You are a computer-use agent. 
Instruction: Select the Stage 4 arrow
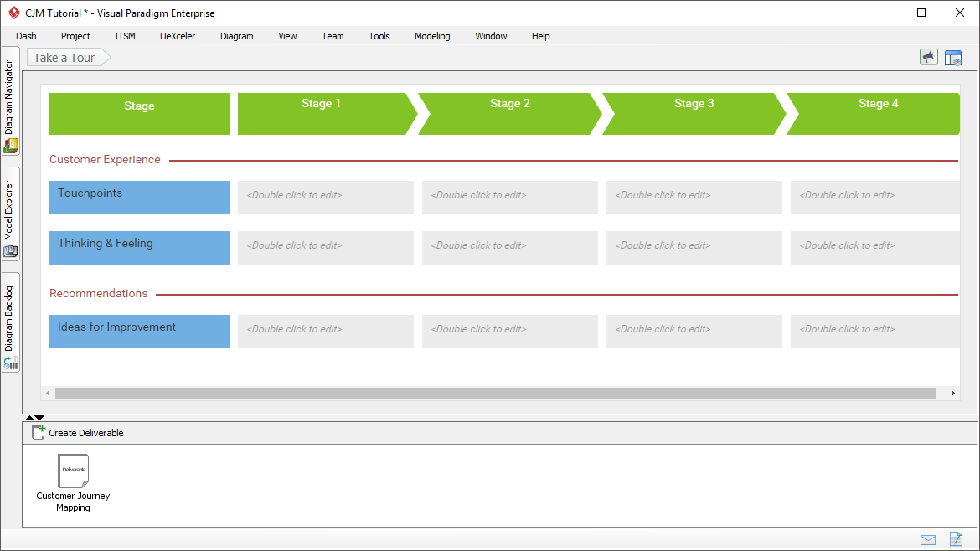pos(874,114)
